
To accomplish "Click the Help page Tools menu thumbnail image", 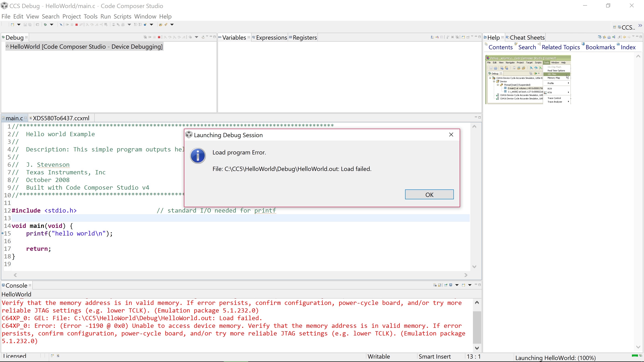I will (x=528, y=80).
